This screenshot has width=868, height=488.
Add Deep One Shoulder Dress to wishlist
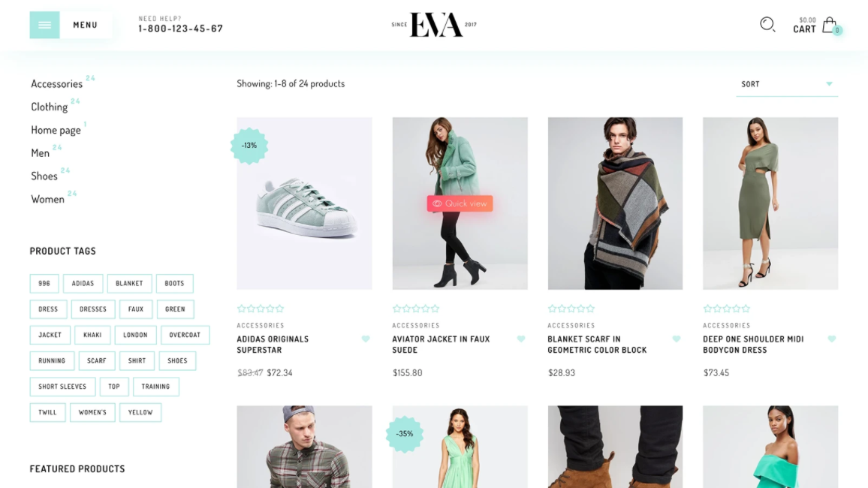tap(831, 339)
